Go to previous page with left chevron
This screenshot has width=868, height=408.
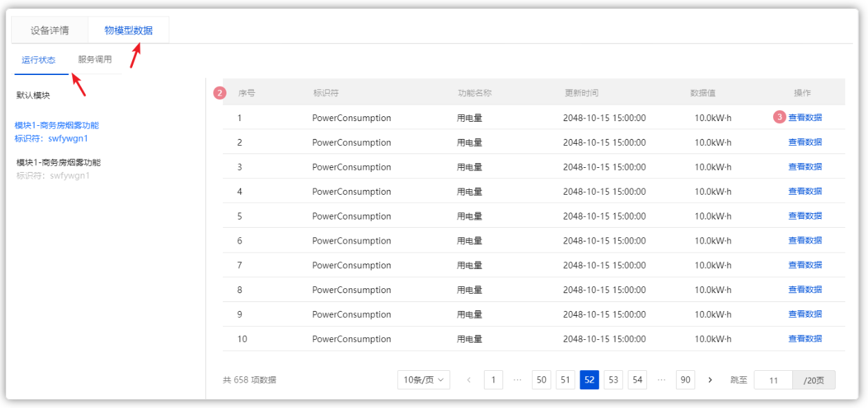point(469,380)
